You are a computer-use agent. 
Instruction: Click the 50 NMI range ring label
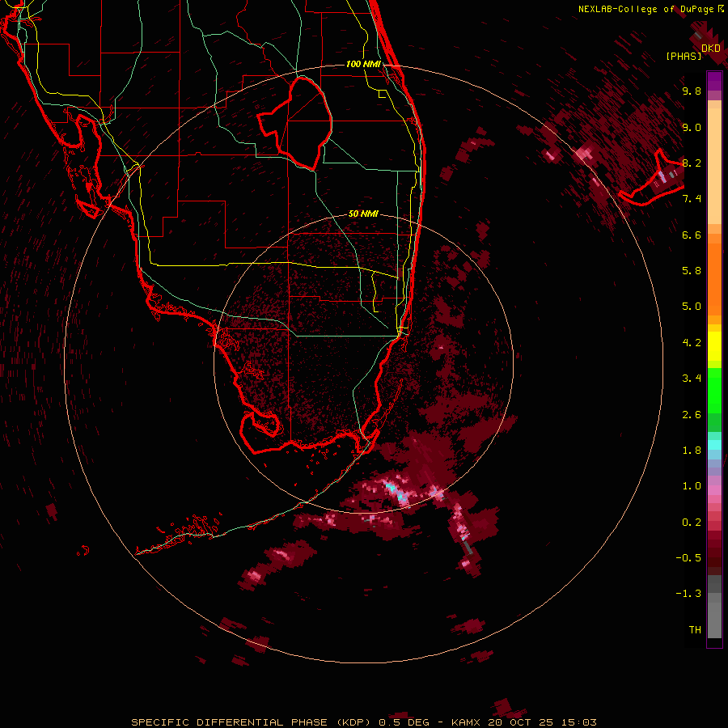tap(363, 214)
